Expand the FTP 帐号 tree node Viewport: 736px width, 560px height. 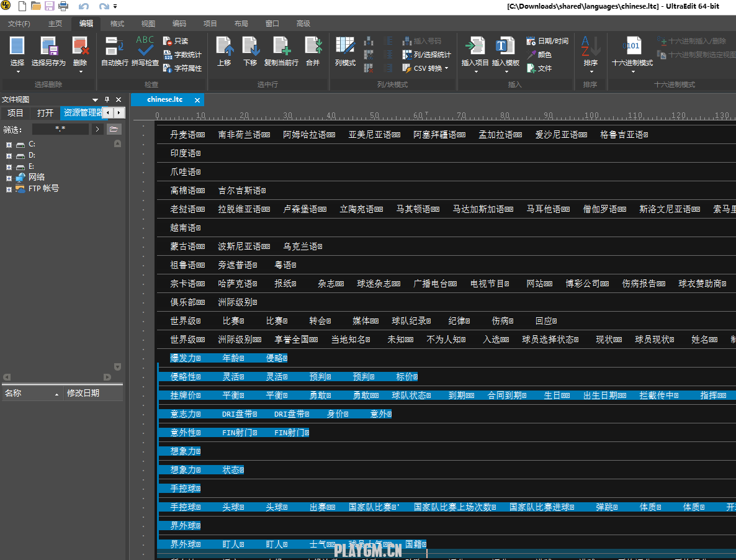[9, 189]
